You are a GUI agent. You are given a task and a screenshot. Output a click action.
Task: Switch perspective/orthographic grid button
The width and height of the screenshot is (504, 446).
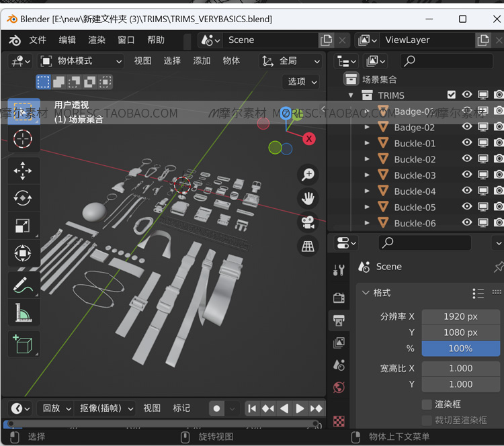click(x=308, y=247)
